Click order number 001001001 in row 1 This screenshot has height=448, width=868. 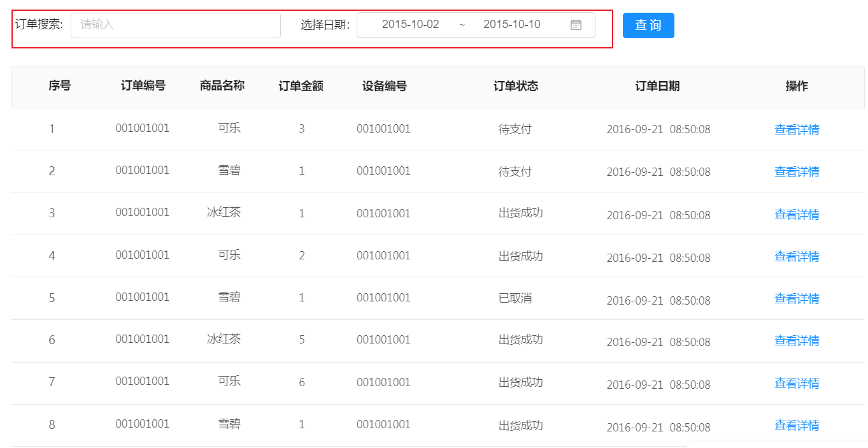[143, 128]
